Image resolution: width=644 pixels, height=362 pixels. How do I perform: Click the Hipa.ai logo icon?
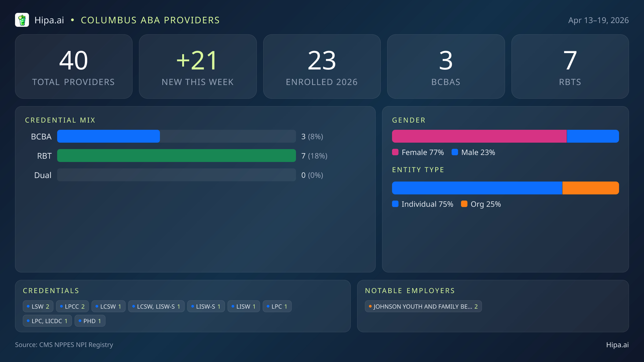click(x=22, y=20)
